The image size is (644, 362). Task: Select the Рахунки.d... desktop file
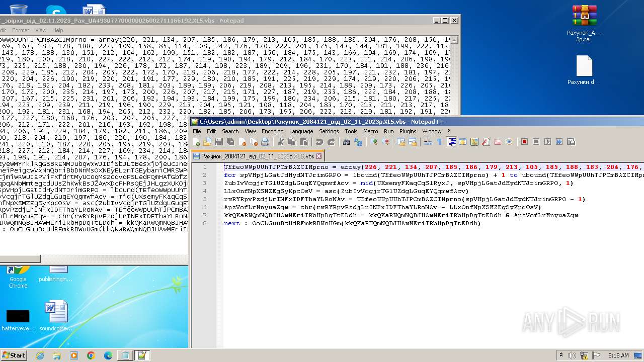[584, 70]
